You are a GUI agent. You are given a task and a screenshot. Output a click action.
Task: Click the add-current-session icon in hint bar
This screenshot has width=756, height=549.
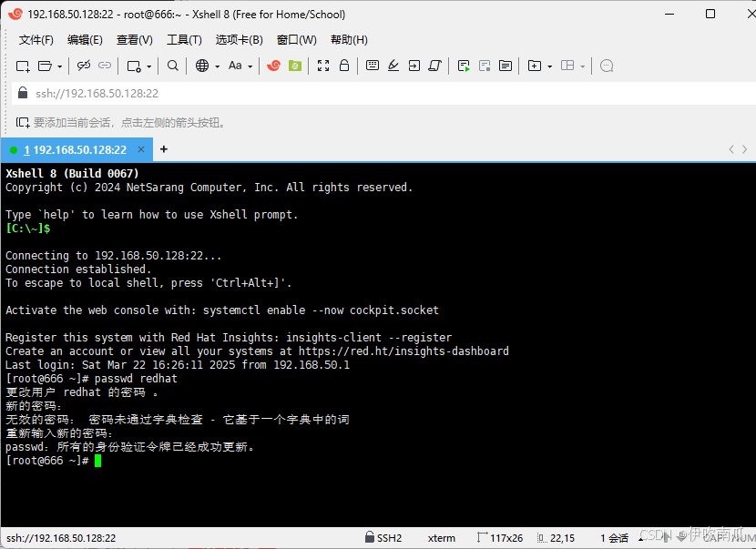pyautogui.click(x=22, y=122)
